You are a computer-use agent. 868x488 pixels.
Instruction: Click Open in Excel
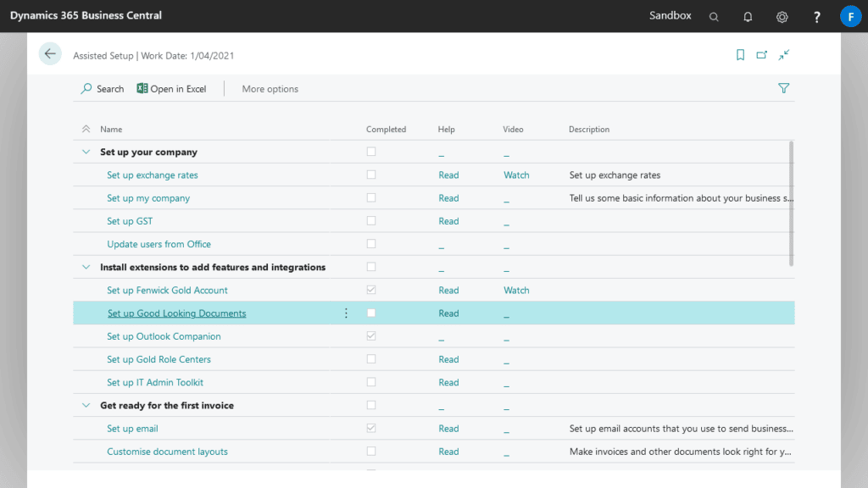[171, 88]
